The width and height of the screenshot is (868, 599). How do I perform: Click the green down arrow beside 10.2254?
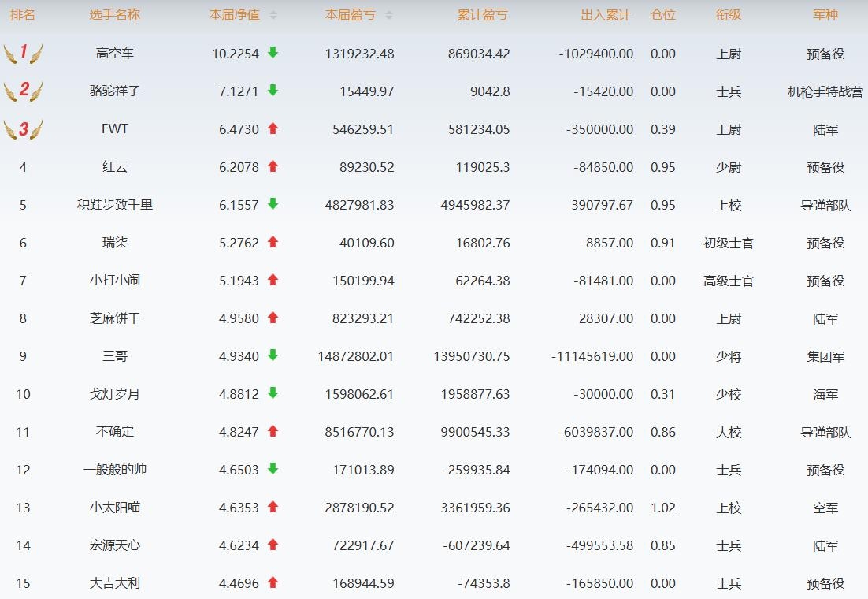point(273,53)
